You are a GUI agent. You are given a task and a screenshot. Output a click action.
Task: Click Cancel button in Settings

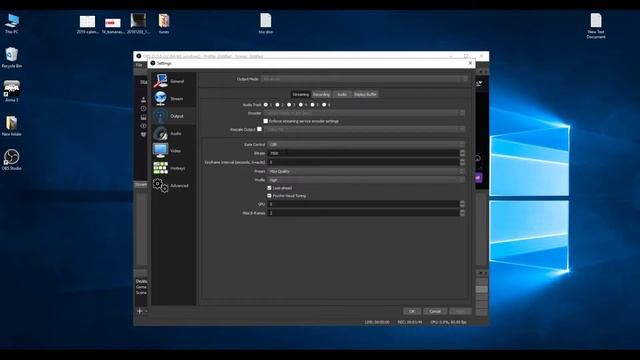[435, 311]
